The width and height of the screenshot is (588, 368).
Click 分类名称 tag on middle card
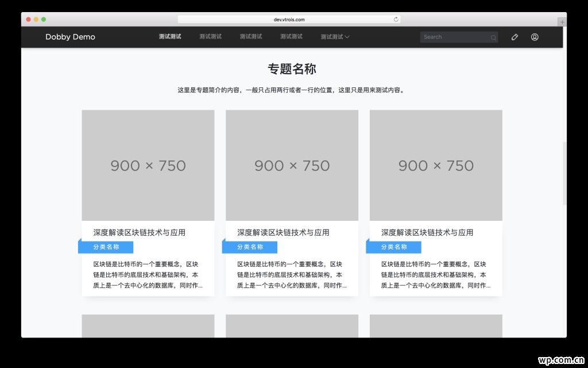pos(250,247)
